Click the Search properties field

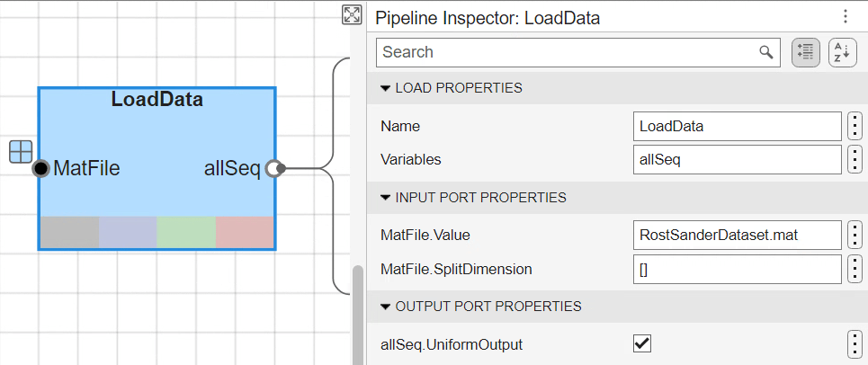tap(567, 52)
